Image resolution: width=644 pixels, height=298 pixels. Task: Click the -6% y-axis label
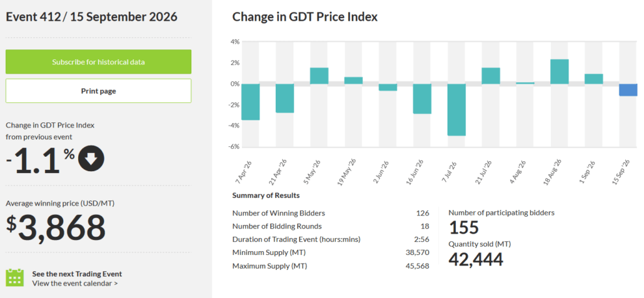tap(234, 147)
